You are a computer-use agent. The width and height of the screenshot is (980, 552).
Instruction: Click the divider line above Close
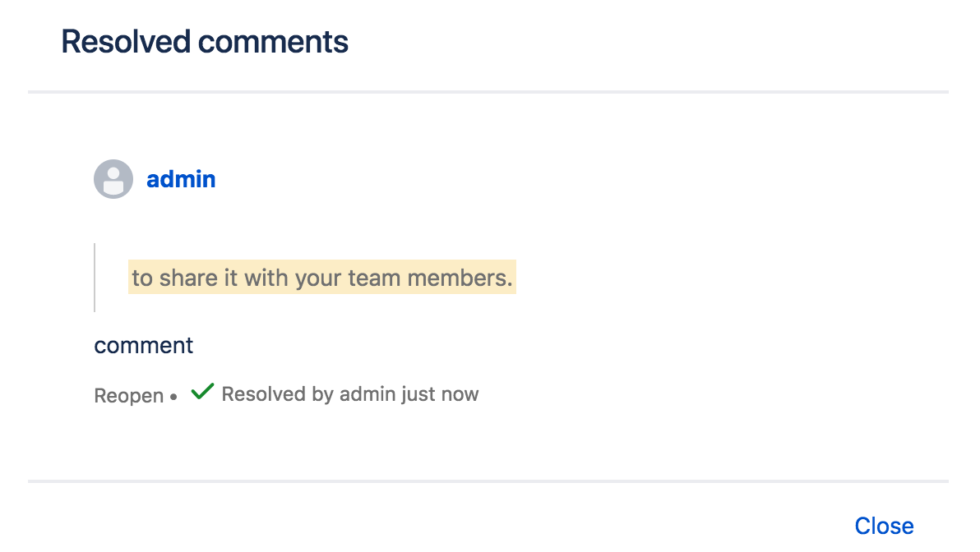[x=488, y=481]
